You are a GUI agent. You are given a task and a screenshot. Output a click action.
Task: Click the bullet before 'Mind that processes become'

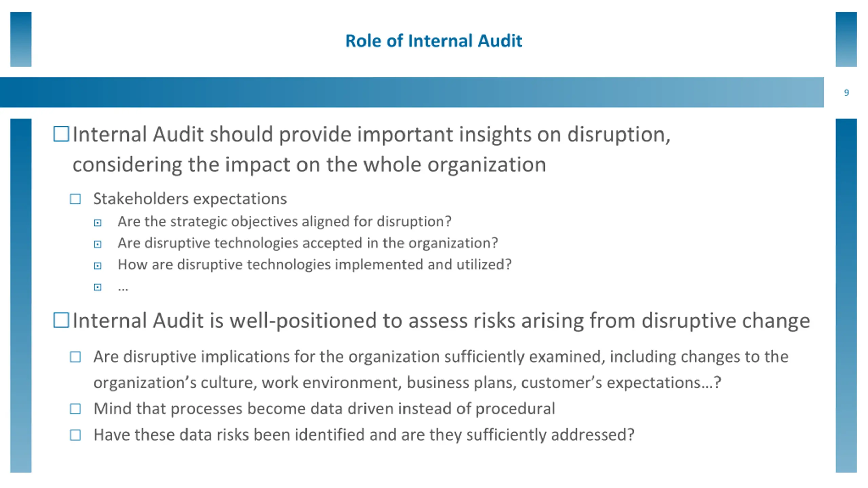(x=75, y=409)
